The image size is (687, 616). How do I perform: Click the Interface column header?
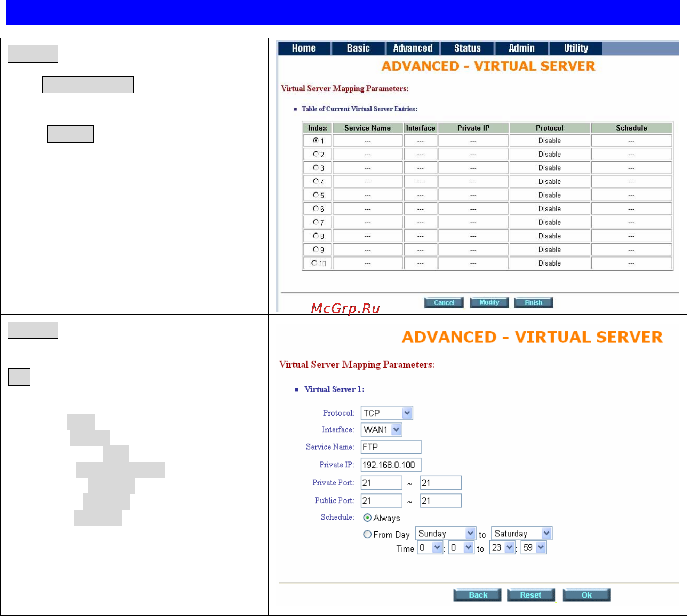tap(420, 128)
